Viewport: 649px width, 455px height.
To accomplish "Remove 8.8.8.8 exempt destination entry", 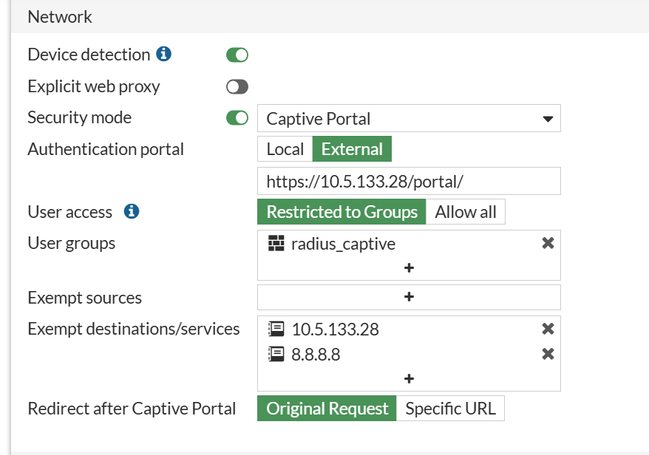I will (x=548, y=354).
